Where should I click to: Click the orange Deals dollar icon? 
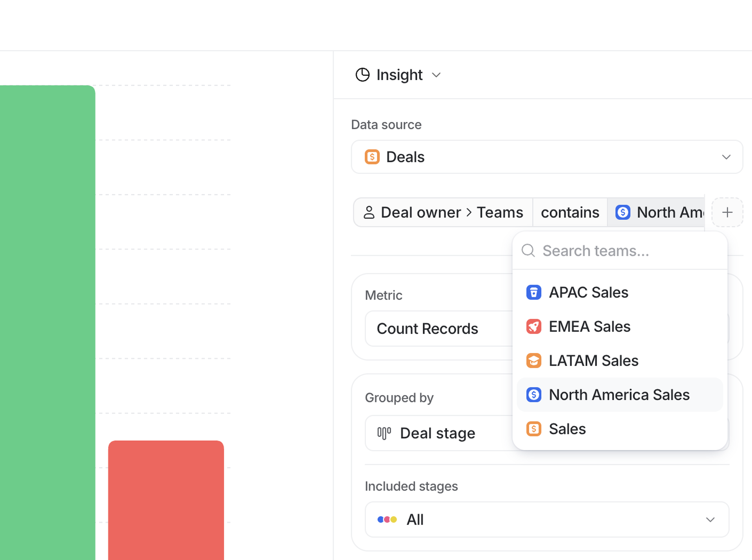372,157
